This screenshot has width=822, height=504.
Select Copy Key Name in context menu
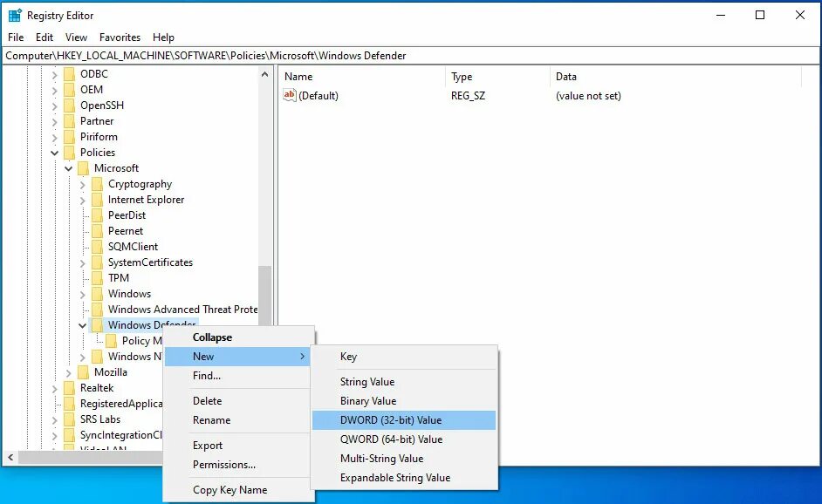(237, 490)
